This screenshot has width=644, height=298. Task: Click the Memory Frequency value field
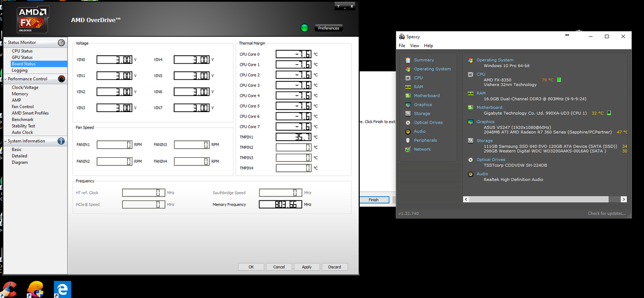(x=281, y=205)
